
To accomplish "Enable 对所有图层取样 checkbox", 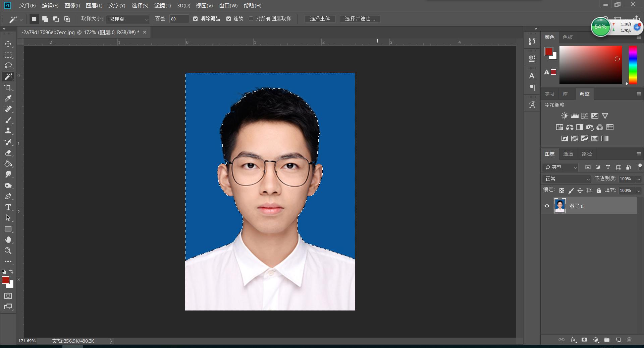I will click(251, 19).
